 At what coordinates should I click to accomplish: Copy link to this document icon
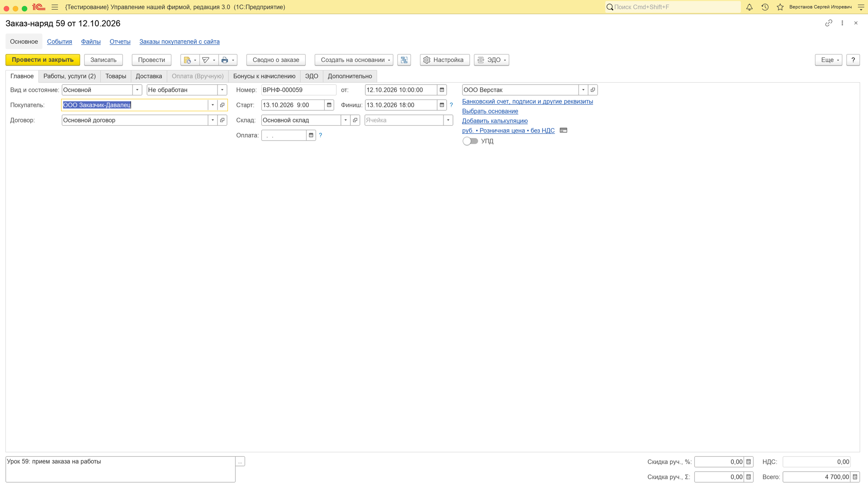point(829,23)
